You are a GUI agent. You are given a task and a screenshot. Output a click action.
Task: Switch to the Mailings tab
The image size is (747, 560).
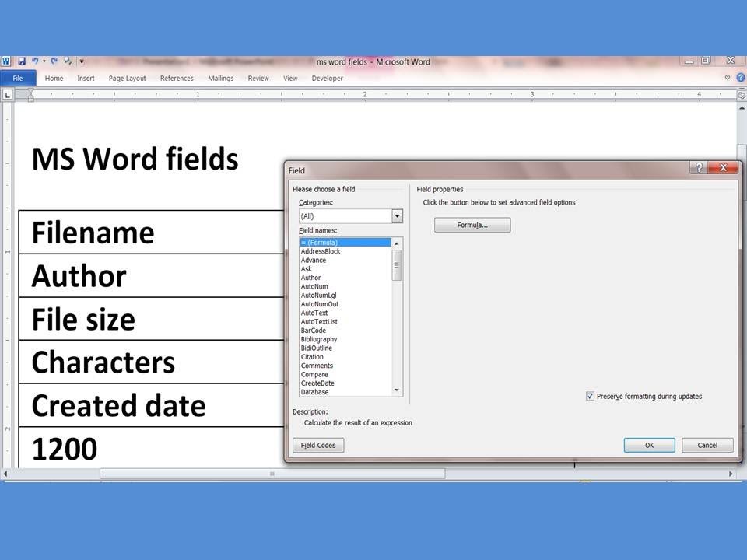(220, 78)
